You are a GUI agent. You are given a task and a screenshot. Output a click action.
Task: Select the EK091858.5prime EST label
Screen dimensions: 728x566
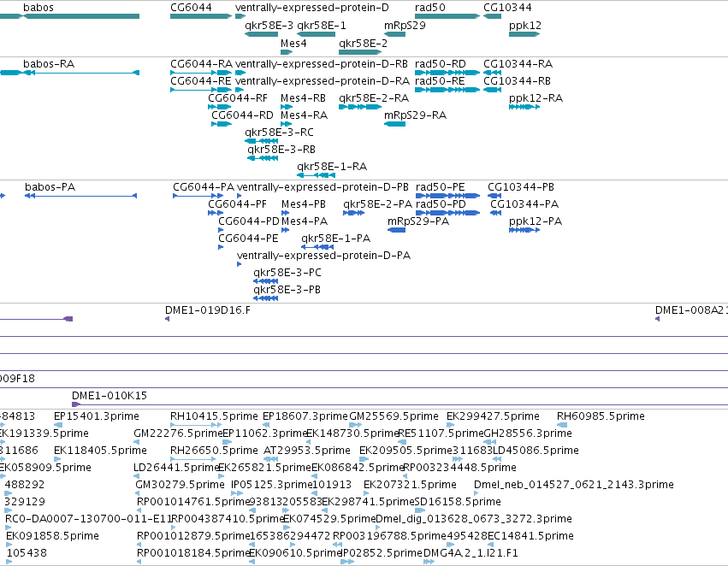(52, 536)
